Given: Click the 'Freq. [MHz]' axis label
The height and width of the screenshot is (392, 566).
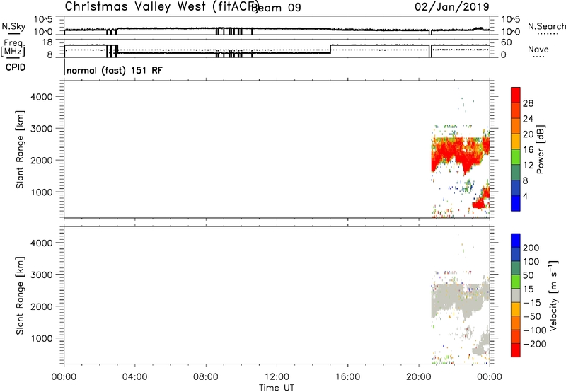Looking at the screenshot, I should pos(13,48).
